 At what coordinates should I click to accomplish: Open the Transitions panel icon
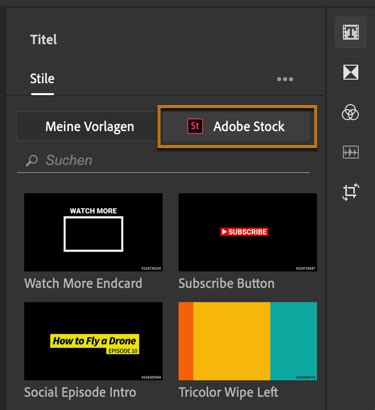[x=351, y=72]
